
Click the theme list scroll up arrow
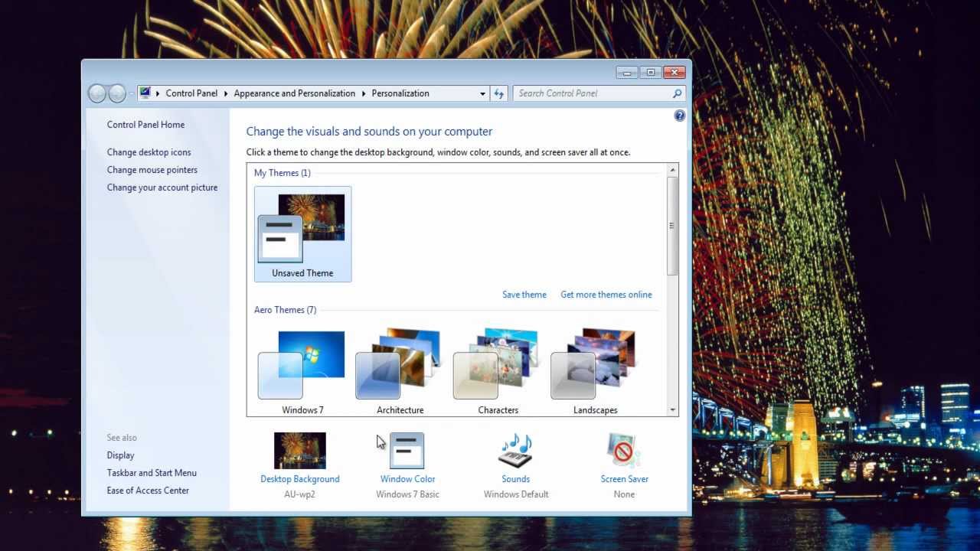[673, 169]
